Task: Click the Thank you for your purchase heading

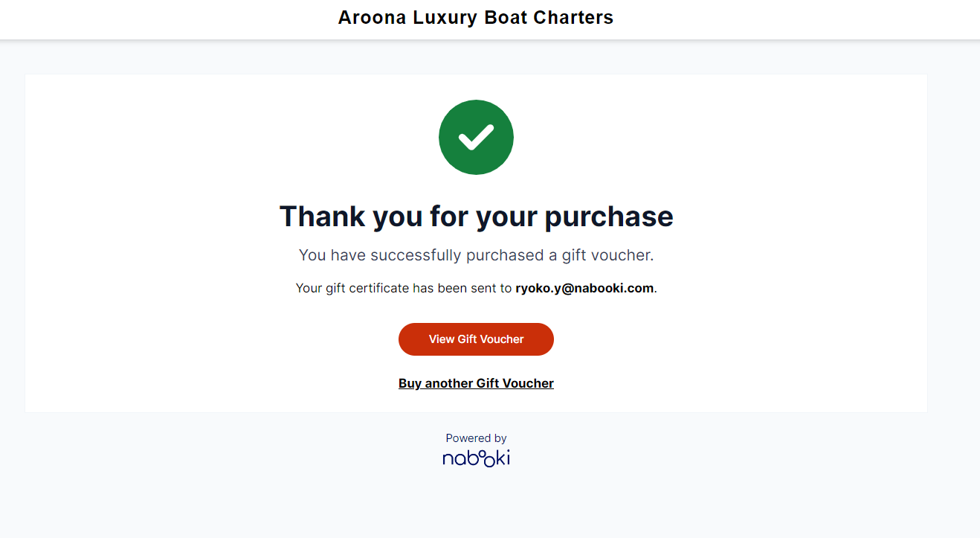Action: pyautogui.click(x=476, y=217)
